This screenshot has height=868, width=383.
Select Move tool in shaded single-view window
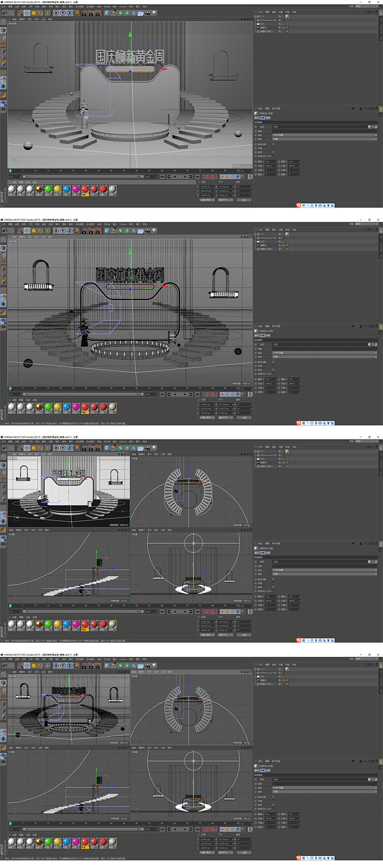(27, 13)
